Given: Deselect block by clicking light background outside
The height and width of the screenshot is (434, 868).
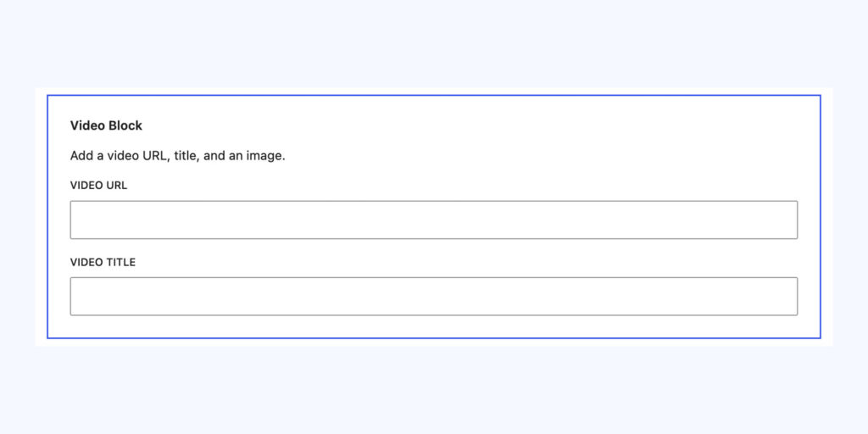Looking at the screenshot, I should [433, 44].
